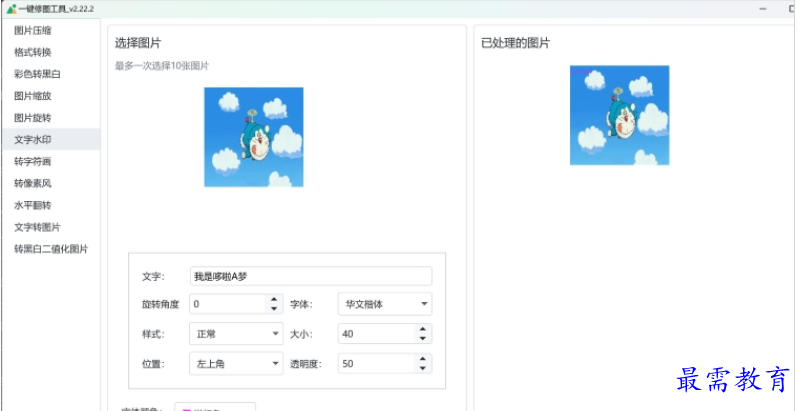Click the 最多一次选择10张图片 hint text

(x=162, y=66)
